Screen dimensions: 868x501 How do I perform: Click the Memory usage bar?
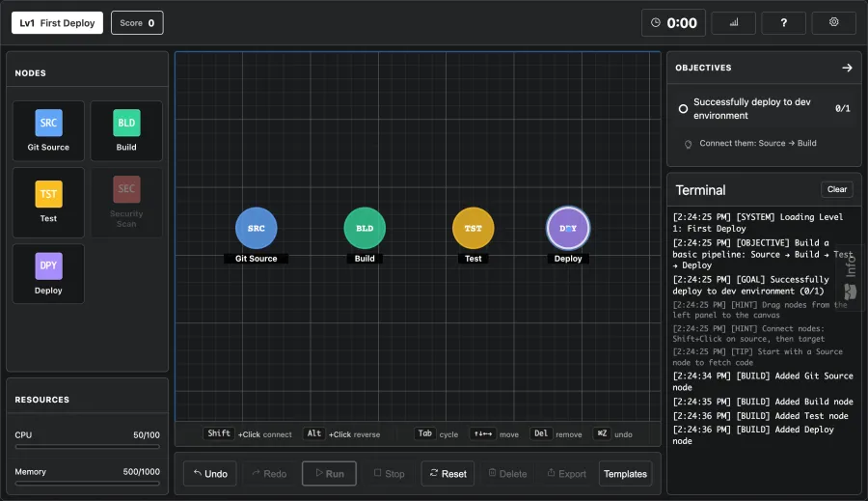pyautogui.click(x=88, y=483)
